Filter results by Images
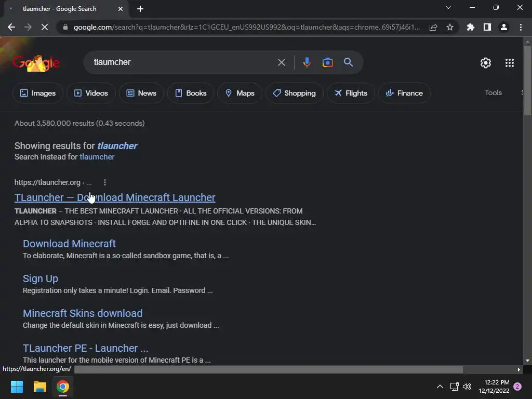Viewport: 532px width, 399px height. point(37,93)
